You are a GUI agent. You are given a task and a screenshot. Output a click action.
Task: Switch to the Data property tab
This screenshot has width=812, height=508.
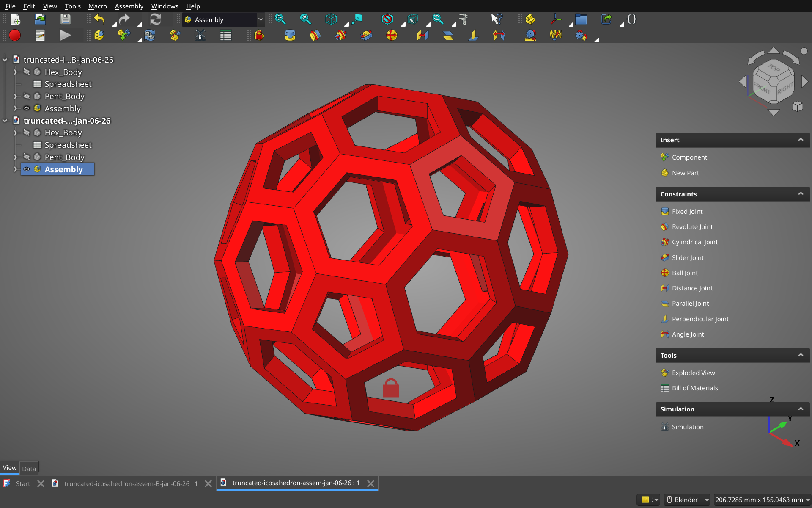tap(29, 469)
